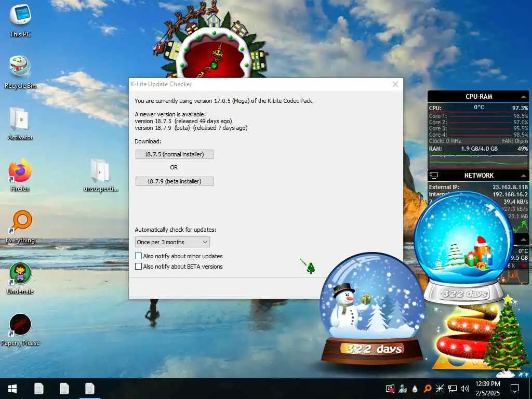Open the red screen tray icon
Image resolution: width=532 pixels, height=399 pixels.
(390, 389)
